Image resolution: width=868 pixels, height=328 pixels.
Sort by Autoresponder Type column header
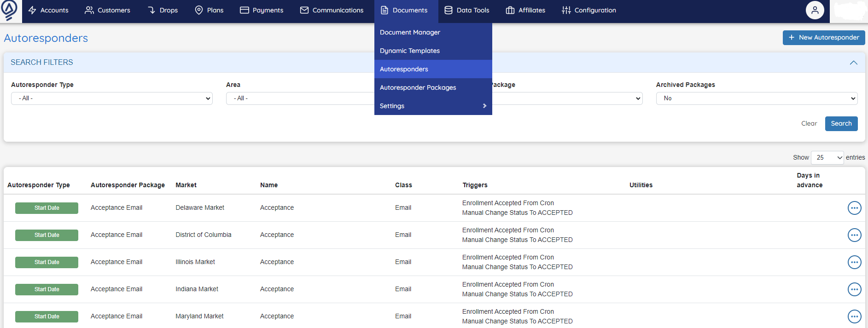coord(39,185)
